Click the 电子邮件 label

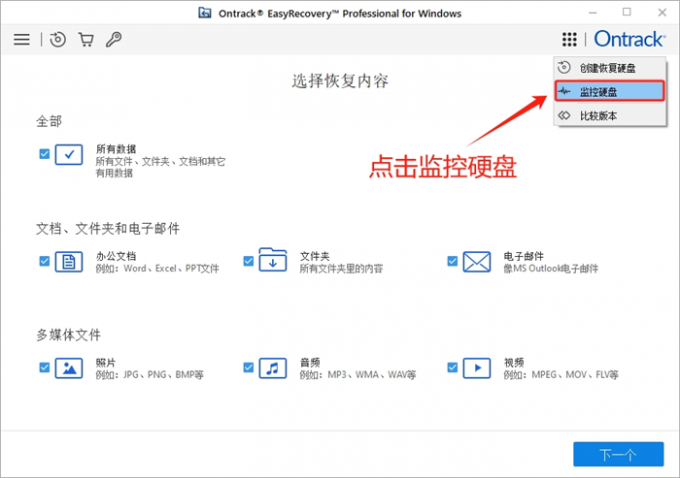tap(523, 256)
